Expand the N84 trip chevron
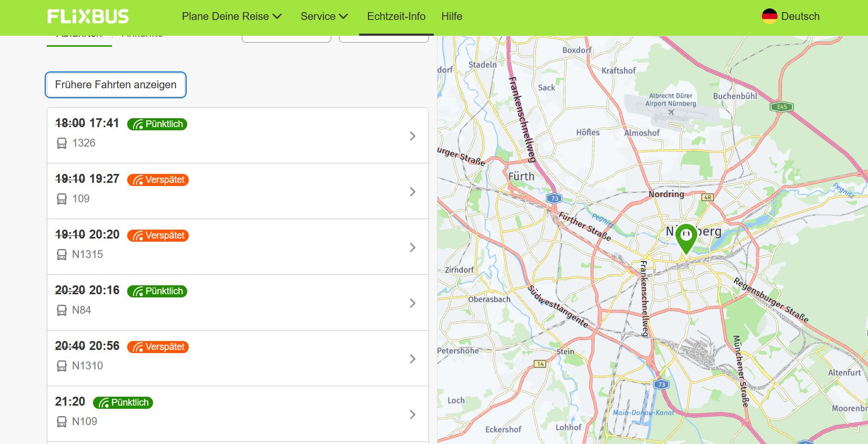Screen dimensions: 868x444 click(413, 303)
